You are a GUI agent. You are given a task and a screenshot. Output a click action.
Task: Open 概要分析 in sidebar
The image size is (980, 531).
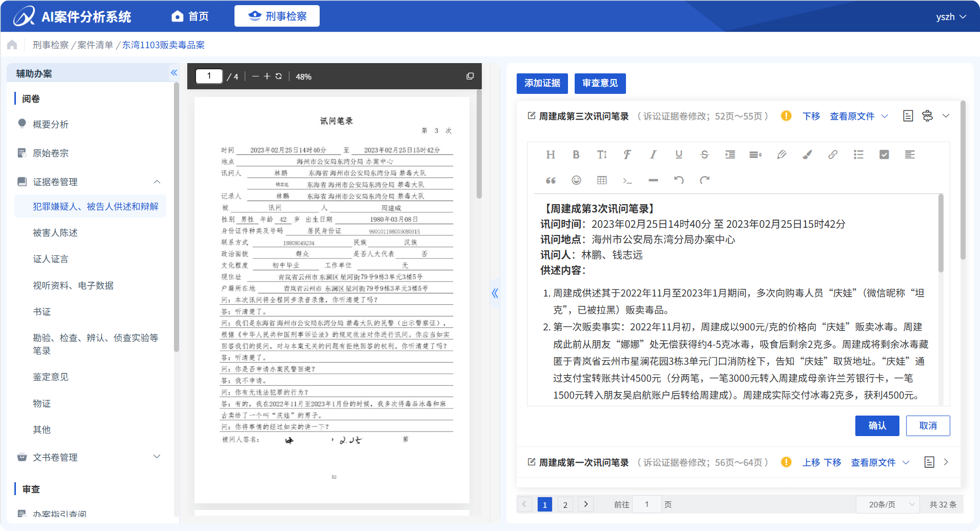click(x=50, y=124)
